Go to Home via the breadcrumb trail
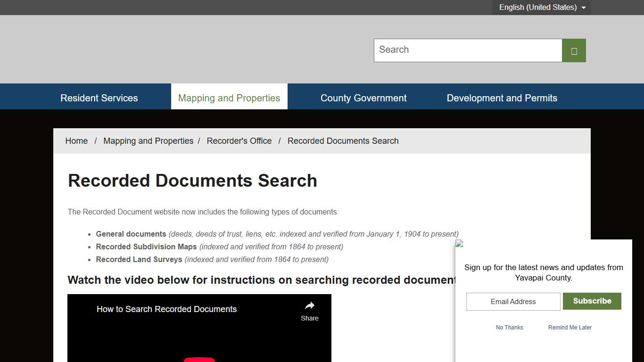Image resolution: width=644 pixels, height=362 pixels. [x=76, y=140]
